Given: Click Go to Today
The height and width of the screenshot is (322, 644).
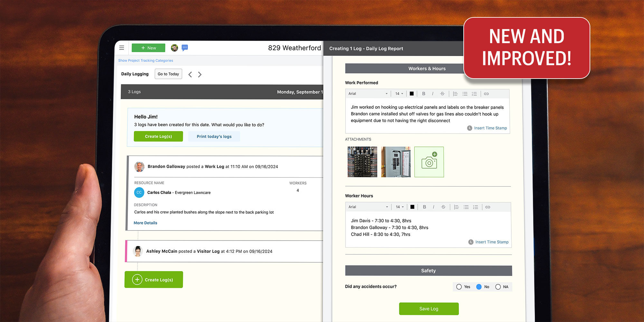Looking at the screenshot, I should click(x=168, y=74).
